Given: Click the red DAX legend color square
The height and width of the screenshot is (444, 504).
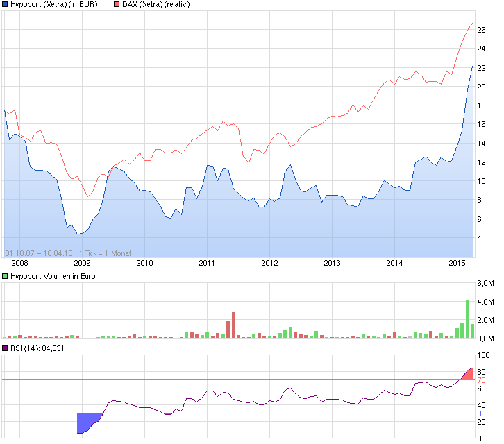Looking at the screenshot, I should tap(117, 4).
